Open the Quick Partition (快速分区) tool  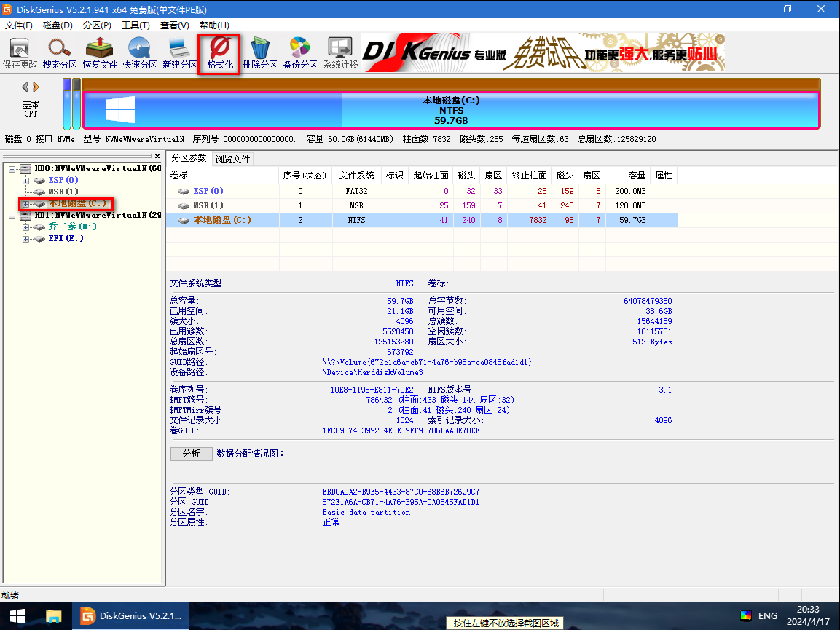pos(140,54)
